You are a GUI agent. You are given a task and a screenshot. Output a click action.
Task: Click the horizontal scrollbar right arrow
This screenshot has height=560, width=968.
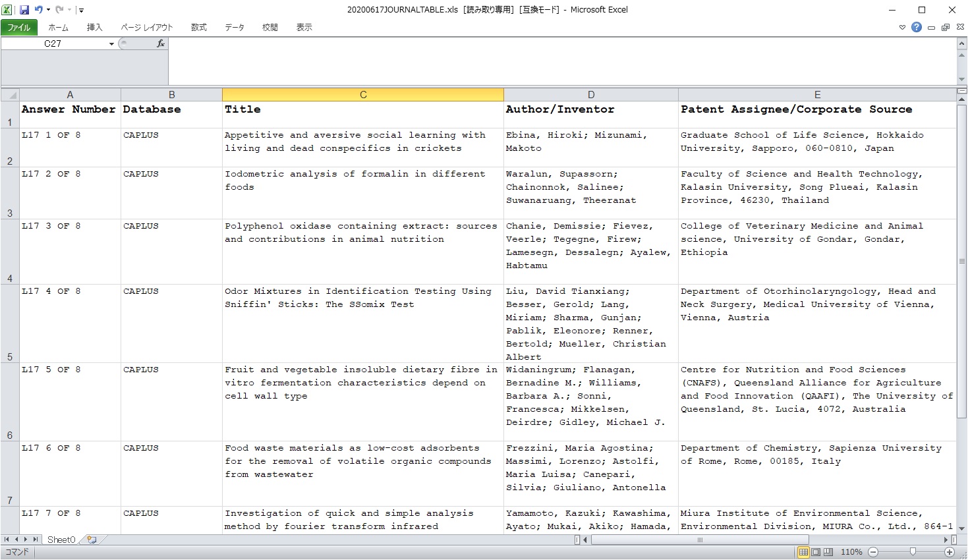[946, 540]
